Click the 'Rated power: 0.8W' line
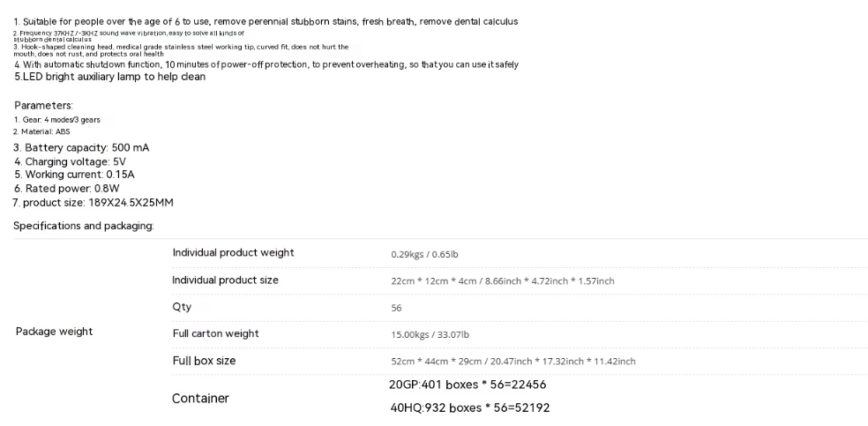868x426 pixels. pos(67,189)
